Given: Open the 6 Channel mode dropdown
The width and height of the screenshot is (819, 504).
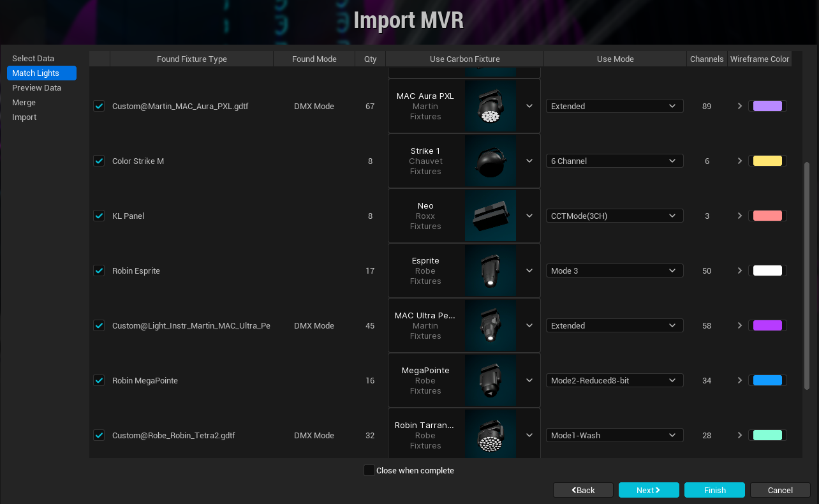Looking at the screenshot, I should (614, 161).
